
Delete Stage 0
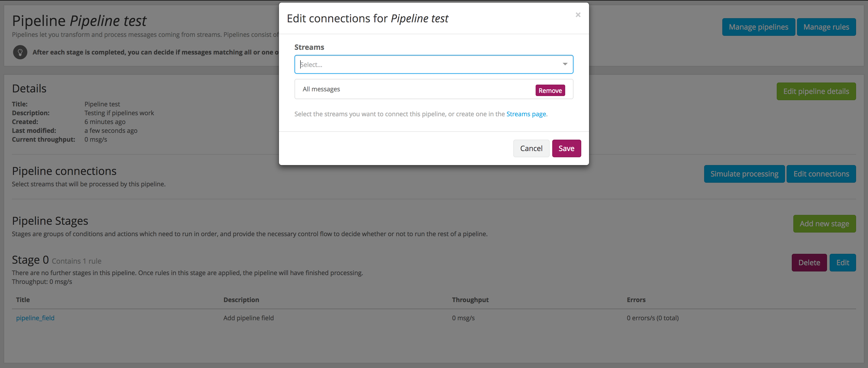point(809,262)
